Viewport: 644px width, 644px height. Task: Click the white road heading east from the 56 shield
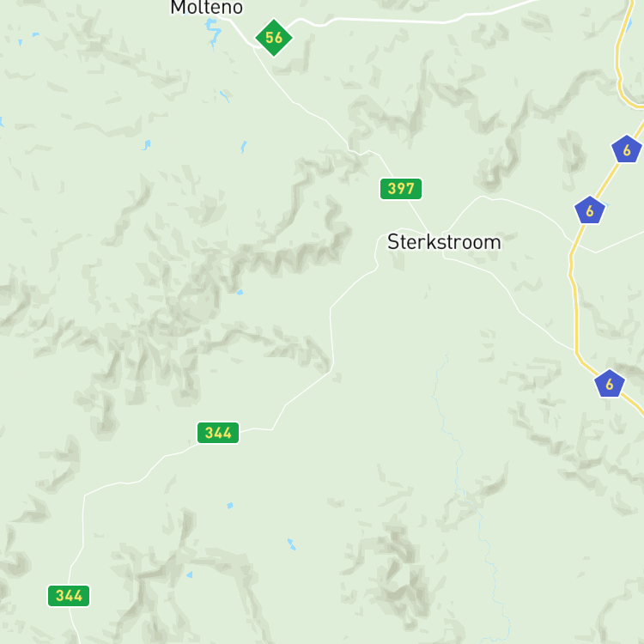[390, 20]
